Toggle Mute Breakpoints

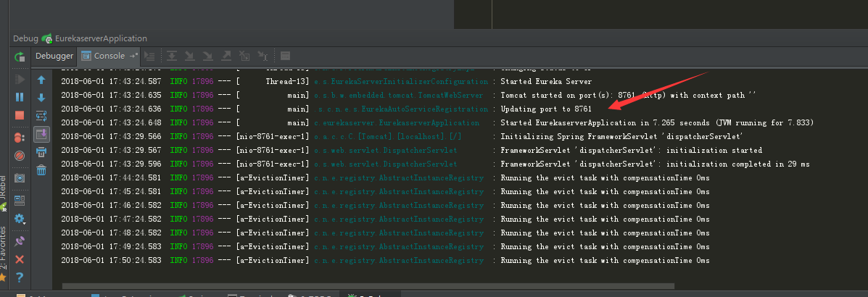[20, 156]
